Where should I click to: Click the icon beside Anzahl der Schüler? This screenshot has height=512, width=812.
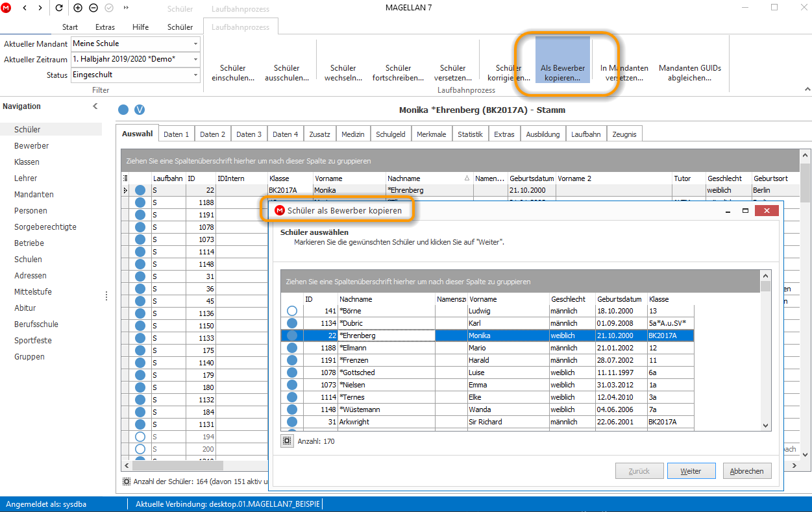pos(126,482)
